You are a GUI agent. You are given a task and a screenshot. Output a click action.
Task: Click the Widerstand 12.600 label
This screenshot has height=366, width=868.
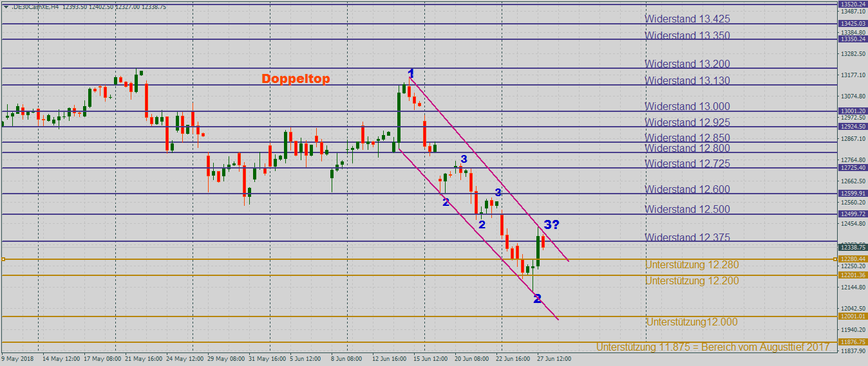coord(688,189)
